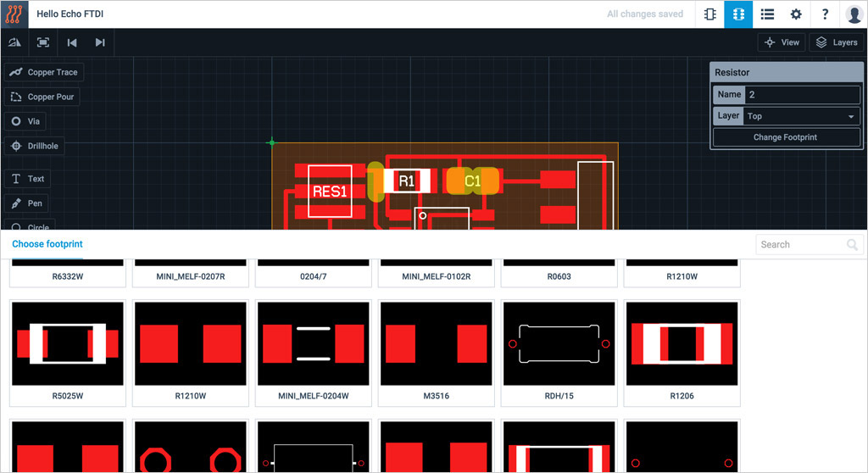Open the Upverter logo home icon

pos(14,14)
